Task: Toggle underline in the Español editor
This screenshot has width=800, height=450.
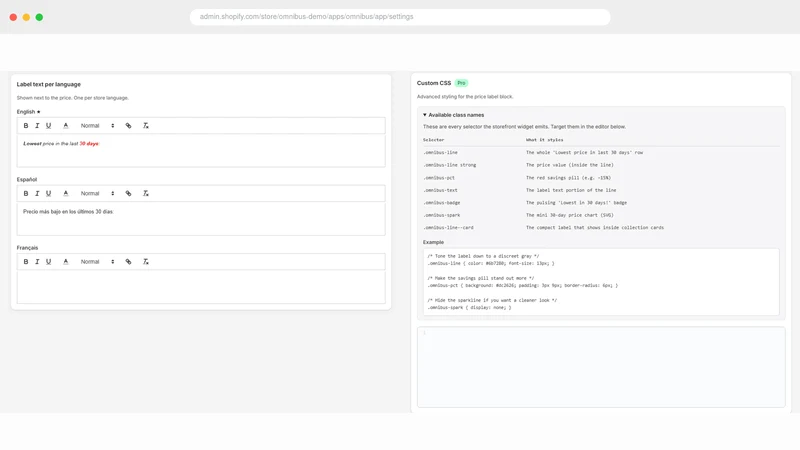Action: [x=48, y=193]
